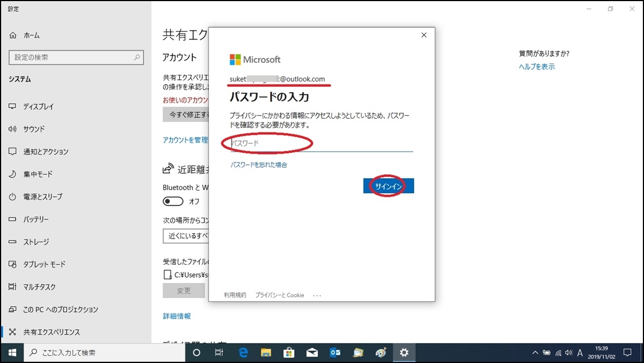The width and height of the screenshot is (644, 363).
Task: Open the Paint palette app from taskbar
Action: (x=381, y=353)
